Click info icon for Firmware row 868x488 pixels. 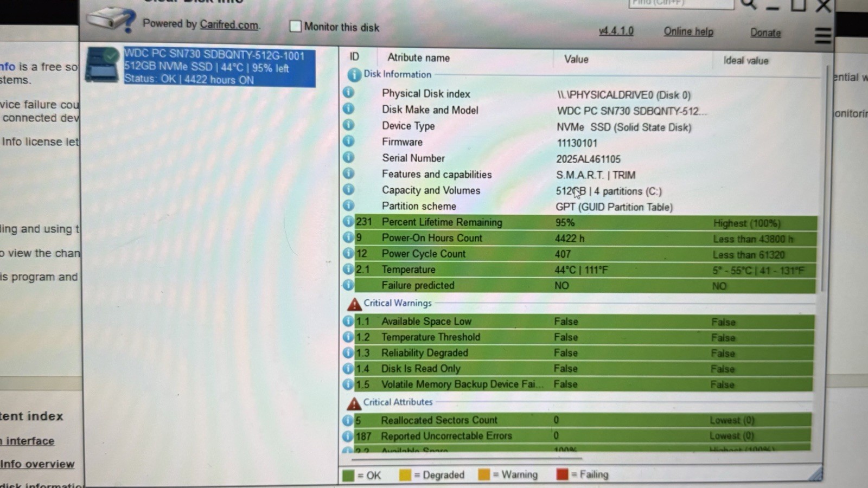pyautogui.click(x=348, y=141)
